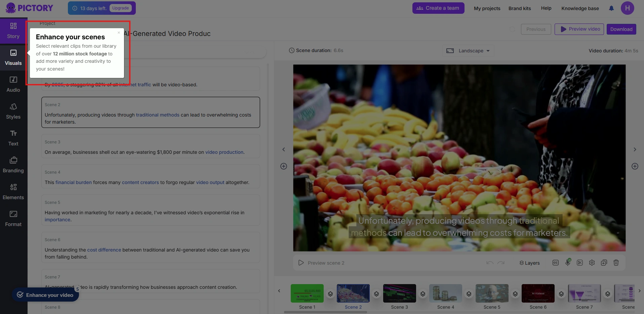
Task: Click the scissors trim icon
Action: click(x=580, y=263)
